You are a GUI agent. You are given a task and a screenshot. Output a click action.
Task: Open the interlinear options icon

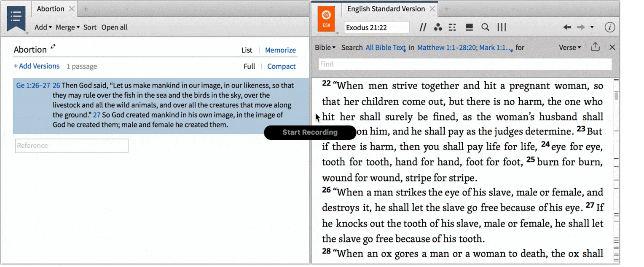click(453, 27)
